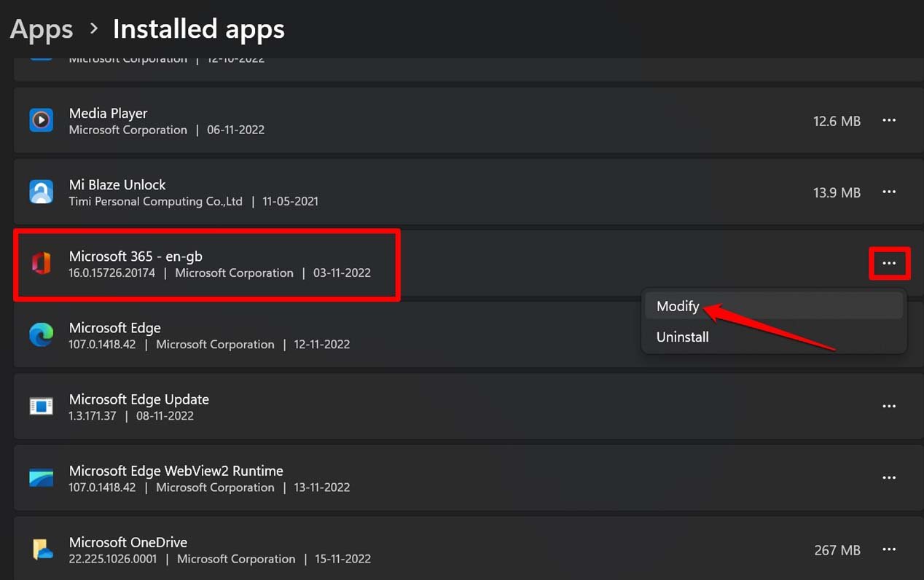Viewport: 924px width, 580px height.
Task: Click Timi Personal Computing Co.,Ltd publisher
Action: pos(155,202)
